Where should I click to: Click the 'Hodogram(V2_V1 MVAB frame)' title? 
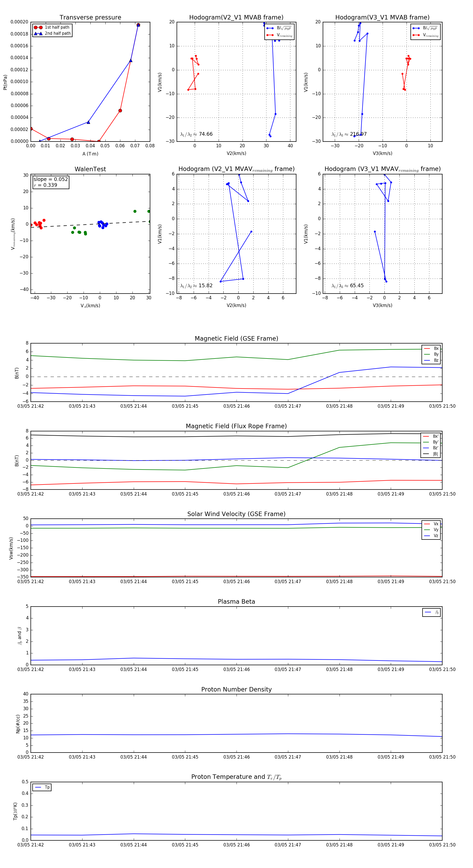click(x=236, y=18)
